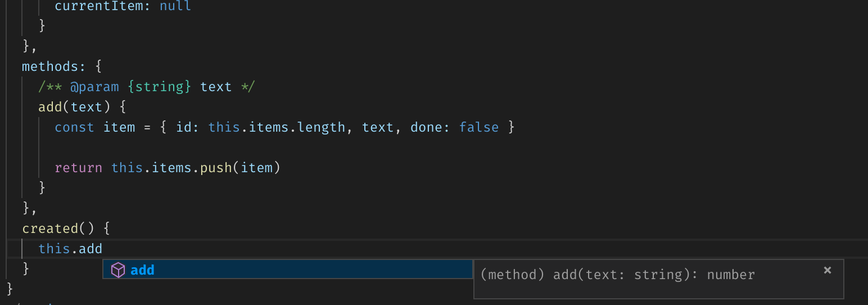Screen dimensions: 868x305
Task: Select the "add" autocomplete suggestion
Action: click(x=142, y=270)
